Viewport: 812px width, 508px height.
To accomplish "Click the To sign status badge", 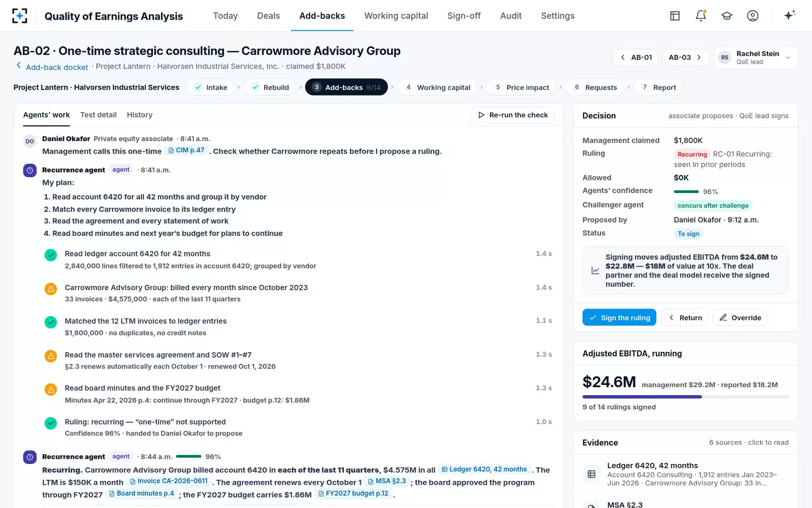I will coord(689,234).
